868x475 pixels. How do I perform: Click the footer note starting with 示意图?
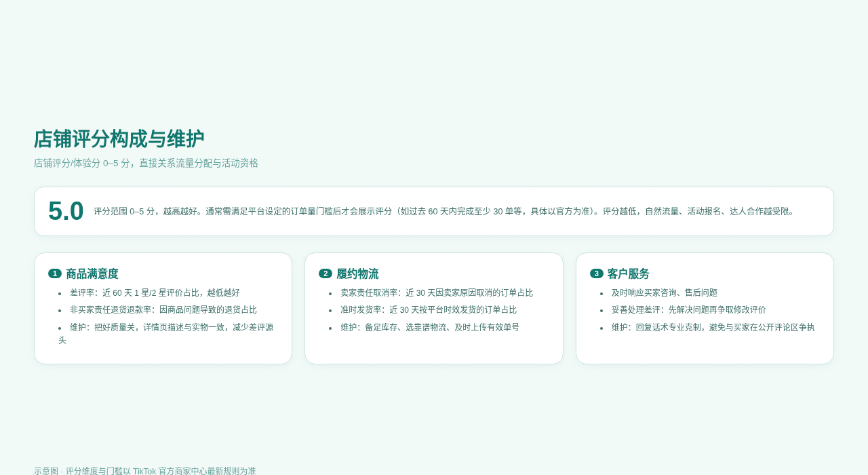145,471
